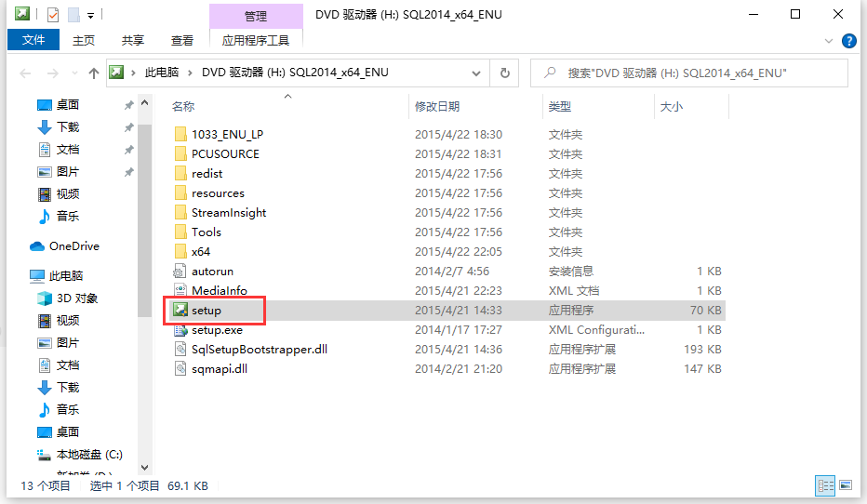
Task: Switch to the 查看 ribbon tab
Action: [182, 40]
